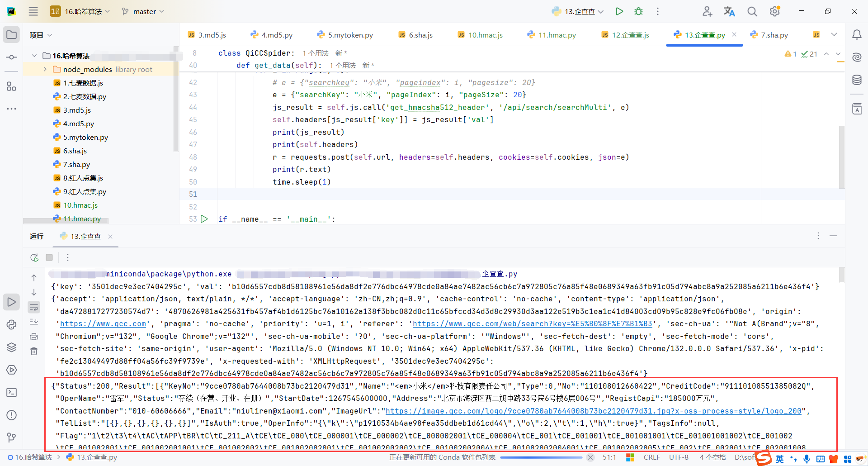The image size is (868, 466).
Task: Open Search Everywhere magnifier
Action: click(752, 11)
